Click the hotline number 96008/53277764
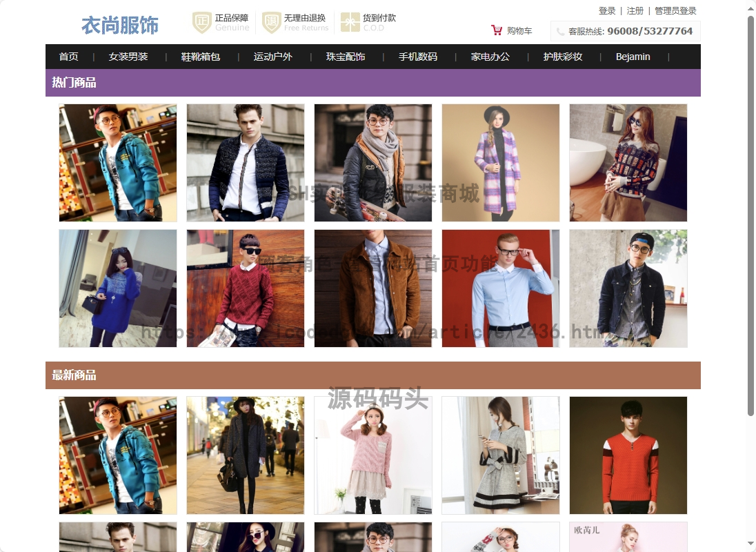This screenshot has width=756, height=552. pyautogui.click(x=650, y=31)
